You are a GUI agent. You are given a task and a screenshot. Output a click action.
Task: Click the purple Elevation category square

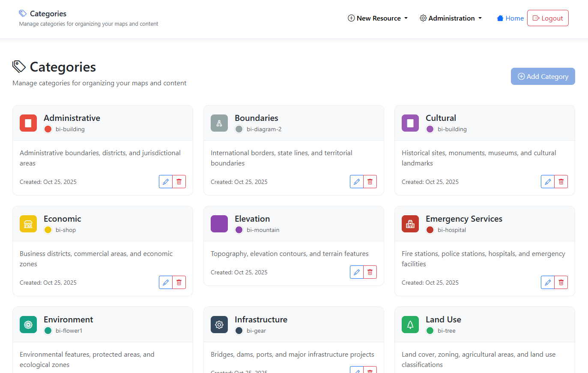pos(219,224)
